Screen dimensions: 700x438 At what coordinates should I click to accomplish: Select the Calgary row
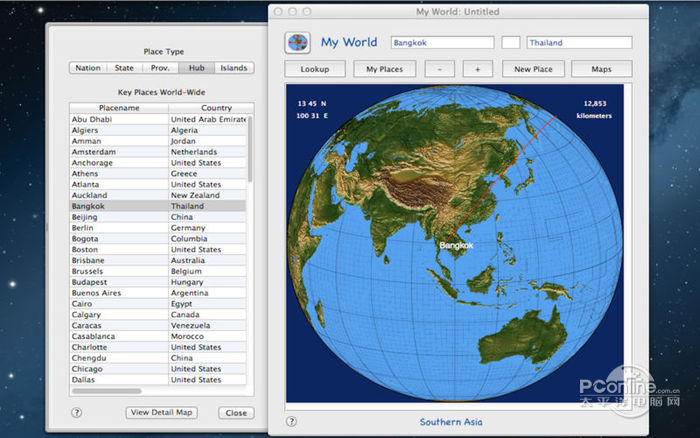[x=158, y=315]
